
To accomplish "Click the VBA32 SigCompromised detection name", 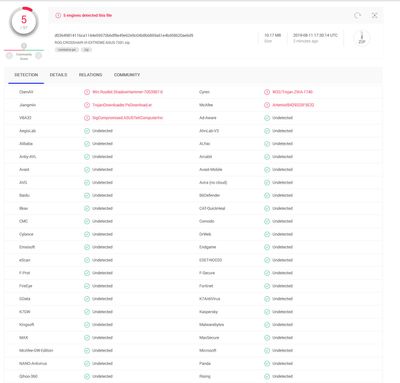I will 128,118.
